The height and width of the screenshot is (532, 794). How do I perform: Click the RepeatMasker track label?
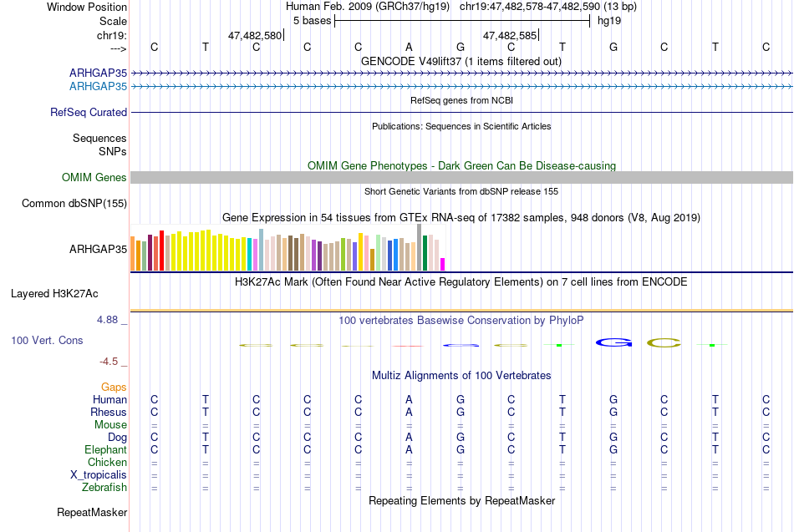92,512
